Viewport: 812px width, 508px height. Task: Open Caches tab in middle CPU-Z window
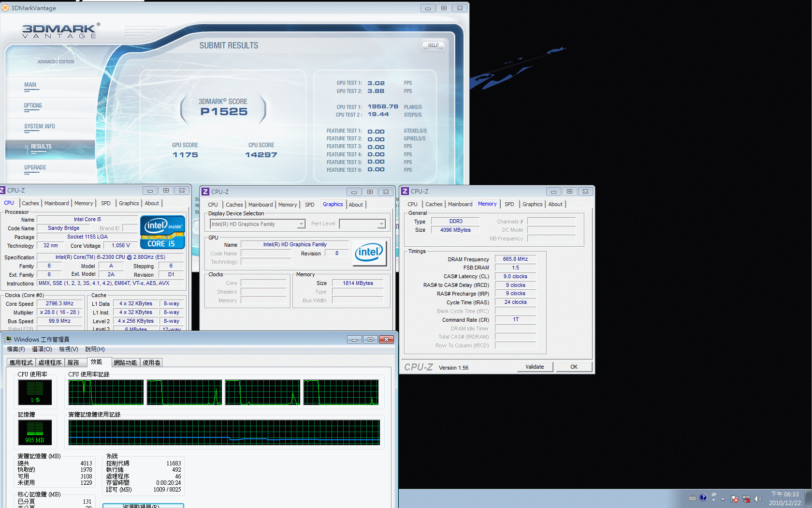pyautogui.click(x=234, y=205)
